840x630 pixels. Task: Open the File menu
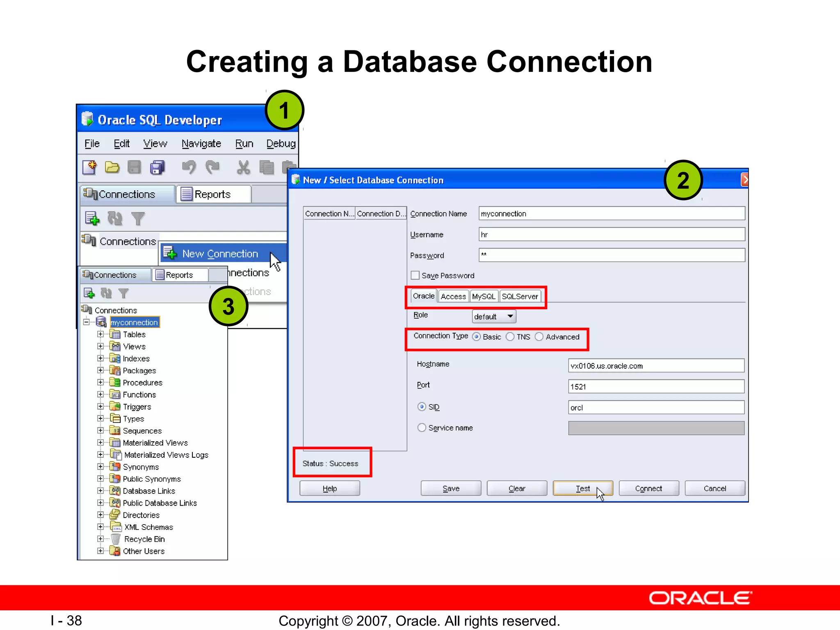(92, 144)
